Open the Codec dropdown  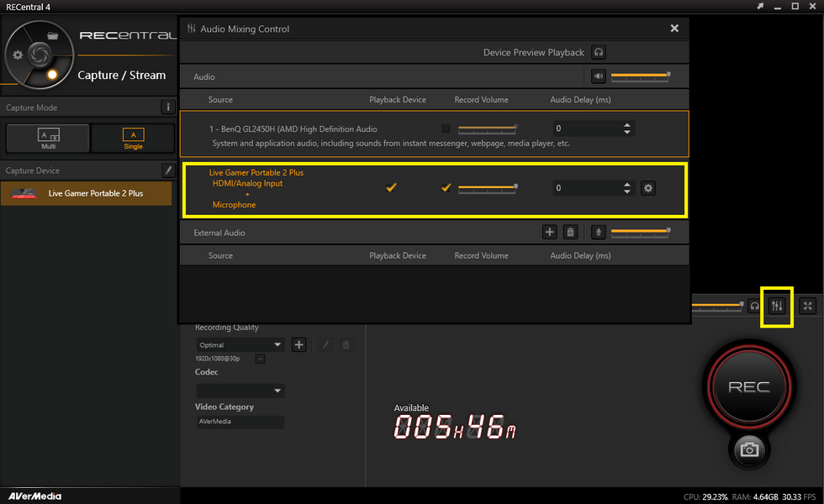point(240,390)
